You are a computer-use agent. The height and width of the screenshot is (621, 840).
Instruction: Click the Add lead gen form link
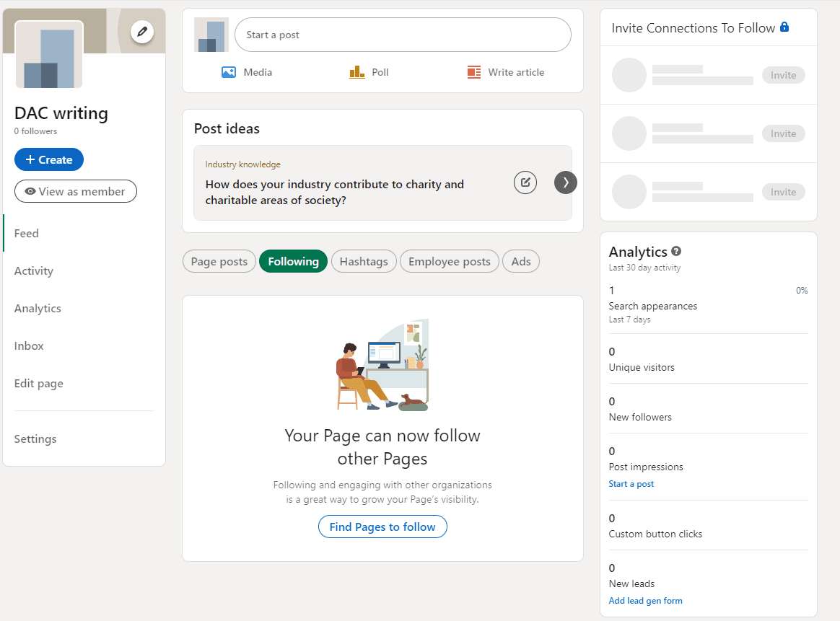point(645,600)
